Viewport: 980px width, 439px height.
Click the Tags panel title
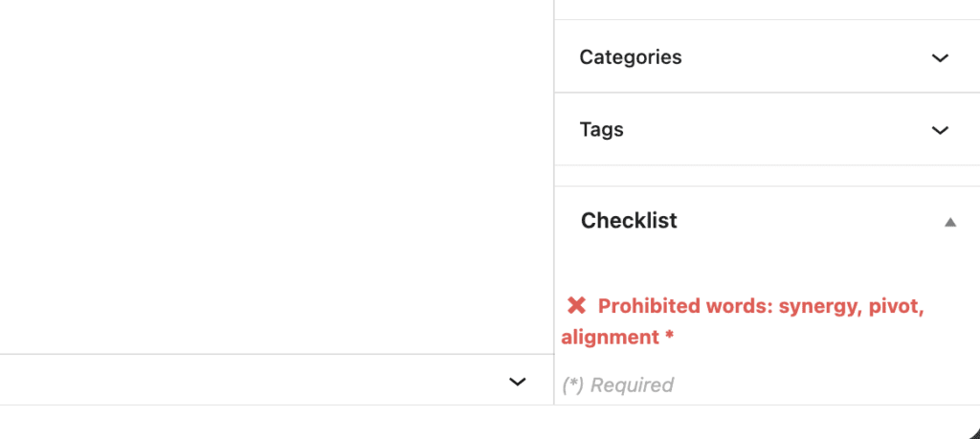click(x=601, y=130)
